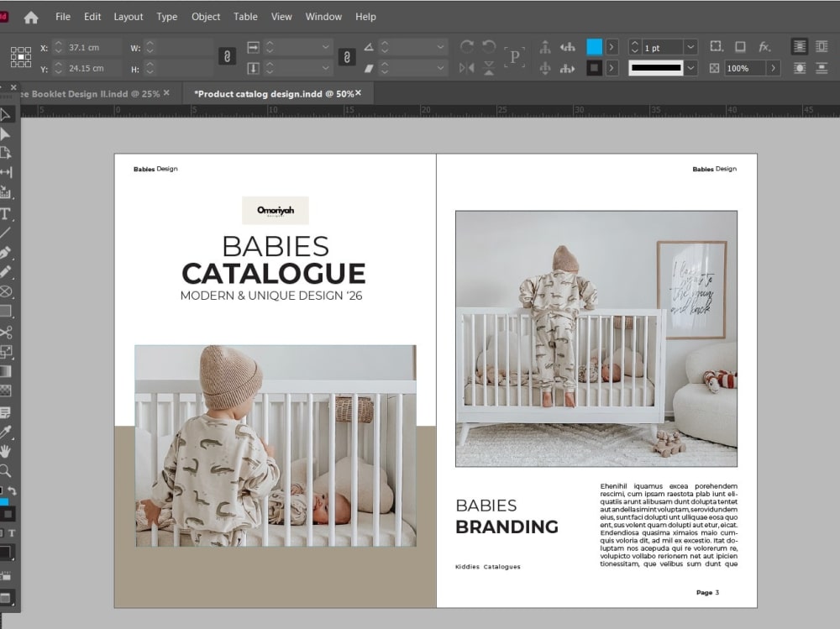840x629 pixels.
Task: Close the Product catalog design.indd tab
Action: (x=359, y=93)
